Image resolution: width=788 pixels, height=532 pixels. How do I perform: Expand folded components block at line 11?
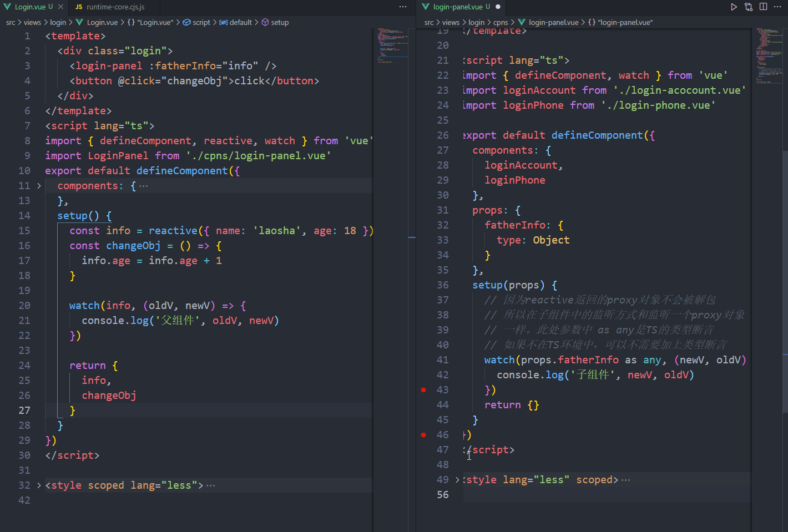click(39, 186)
